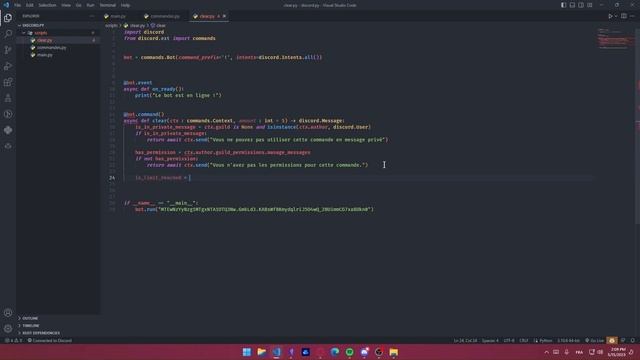Open the Run and Debug view
Viewport: 640px width, 360px height.
pos(8,66)
